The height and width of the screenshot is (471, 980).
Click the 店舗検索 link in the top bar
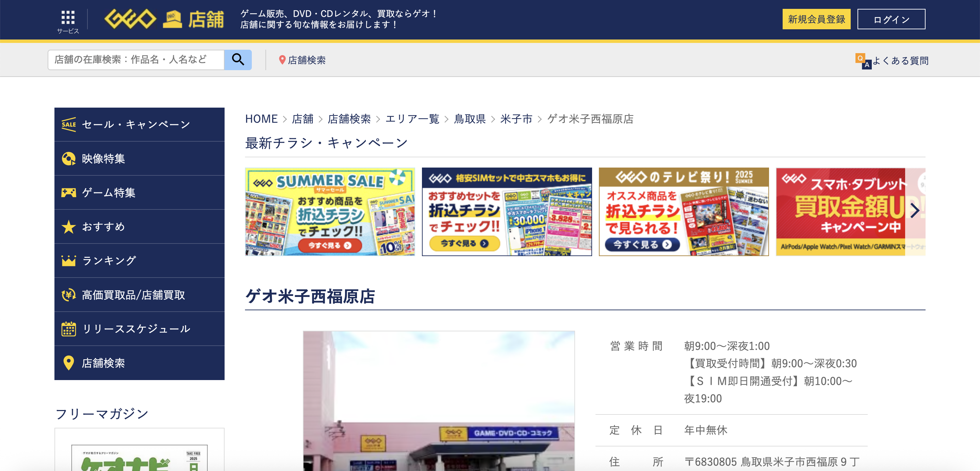pos(307,60)
